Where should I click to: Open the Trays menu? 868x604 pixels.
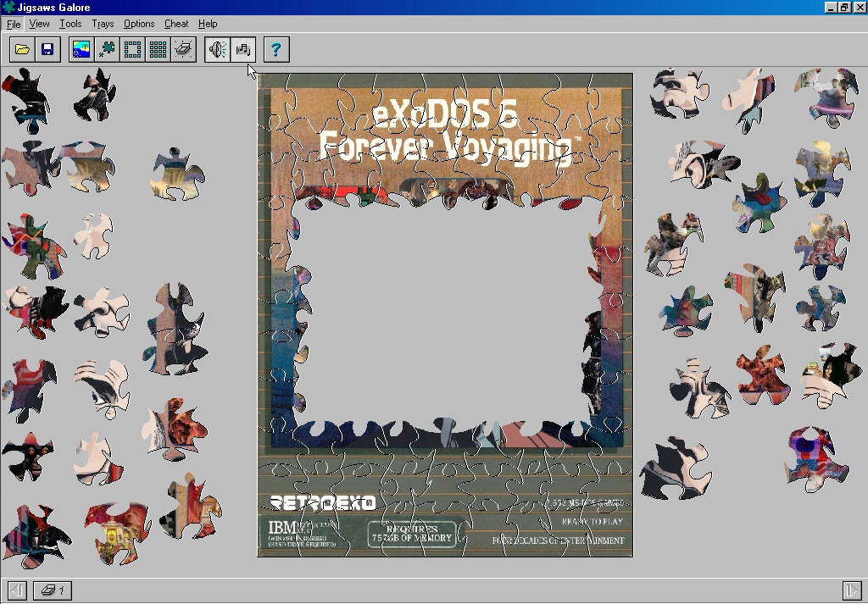pos(103,24)
